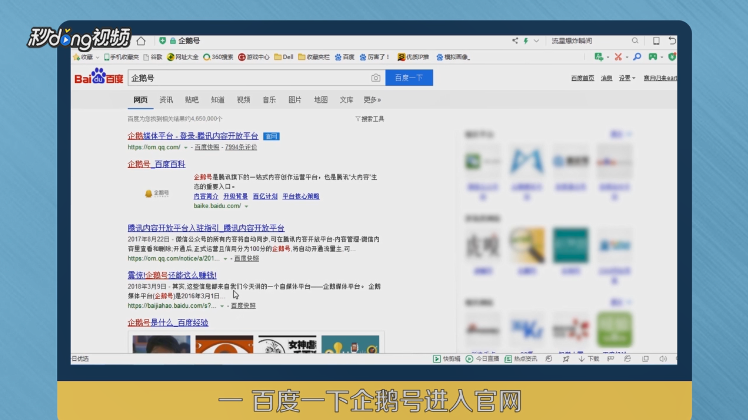This screenshot has height=420, width=748.
Task: Expand dropdown next to green extension icon
Action: [x=607, y=58]
